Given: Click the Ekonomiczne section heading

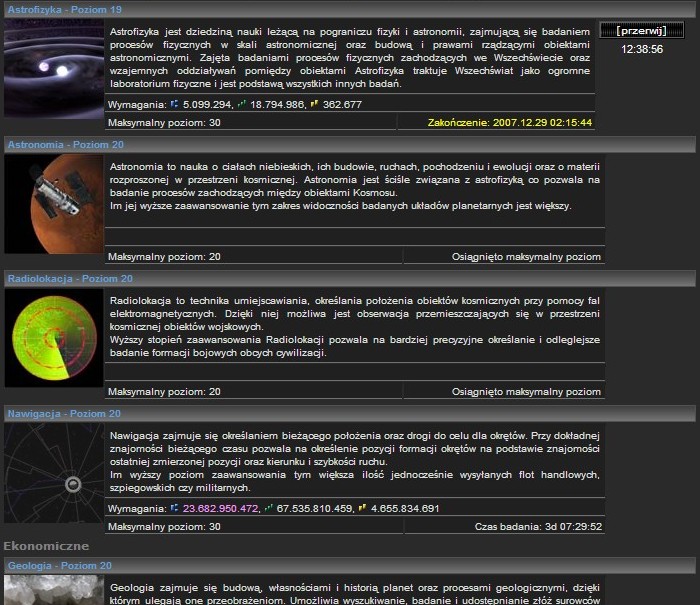Looking at the screenshot, I should (46, 546).
